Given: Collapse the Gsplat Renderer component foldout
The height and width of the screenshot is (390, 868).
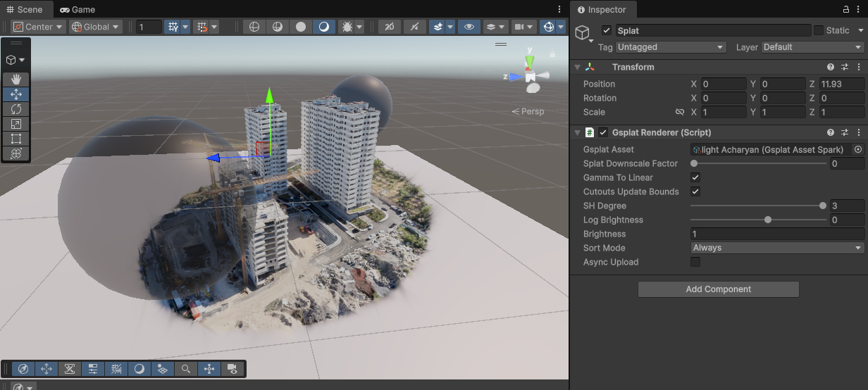Looking at the screenshot, I should pos(578,132).
